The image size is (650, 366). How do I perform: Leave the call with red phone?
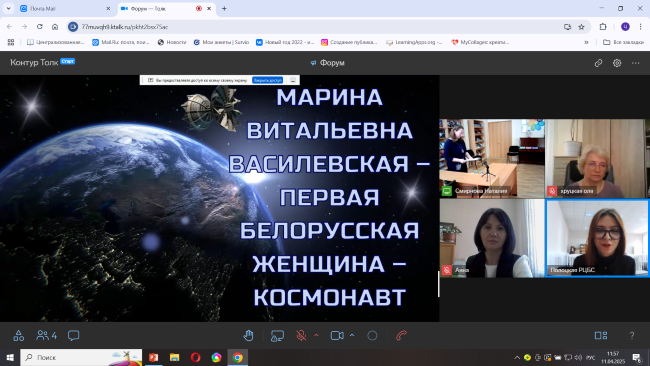pos(401,335)
